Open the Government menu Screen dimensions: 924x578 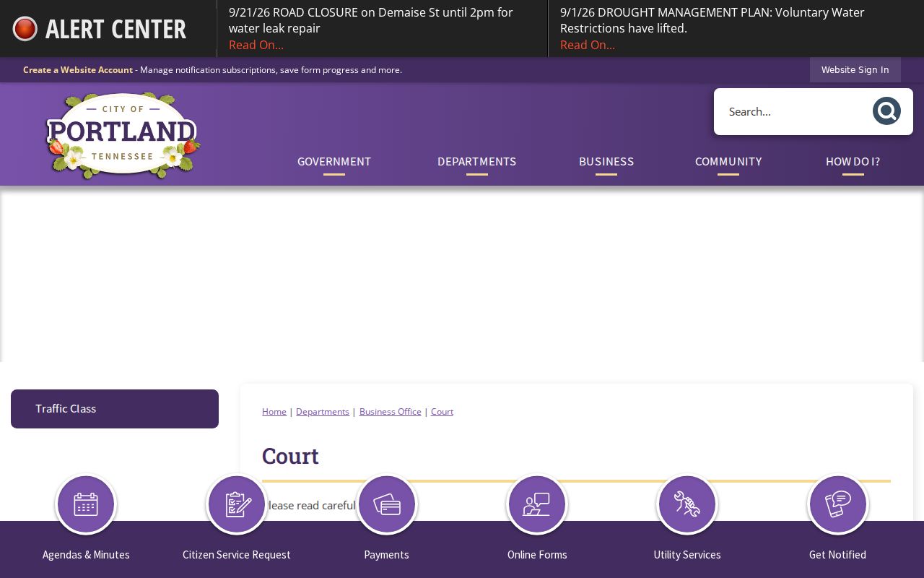334,162
